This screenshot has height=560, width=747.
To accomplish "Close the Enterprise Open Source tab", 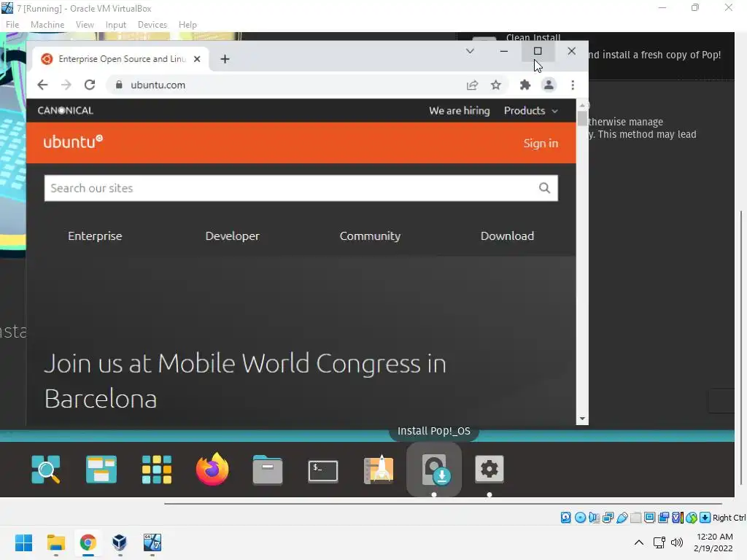I will pos(197,59).
